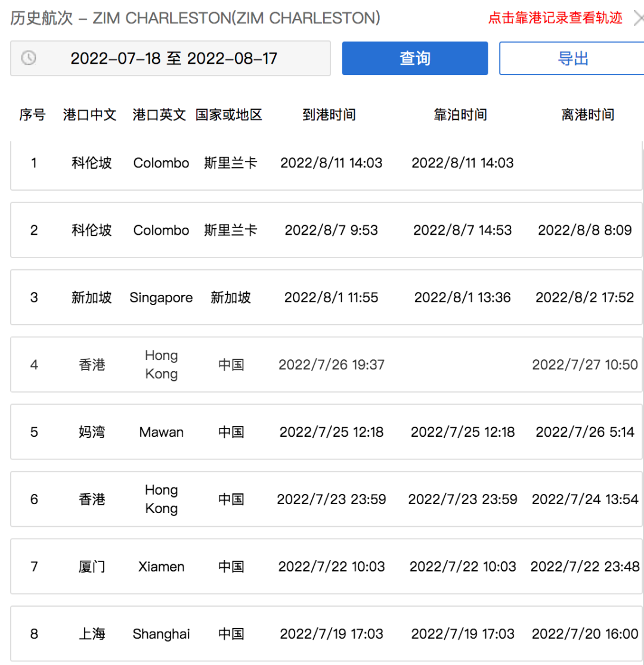Click the Xiamen voyage entry
Image resolution: width=644 pixels, height=665 pixels.
(x=322, y=567)
